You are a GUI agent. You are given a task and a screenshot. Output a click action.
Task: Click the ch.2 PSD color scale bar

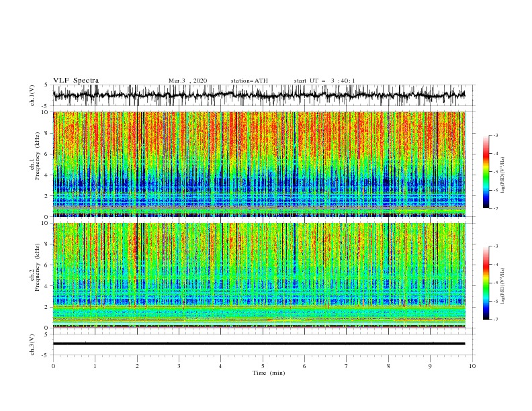pos(486,283)
